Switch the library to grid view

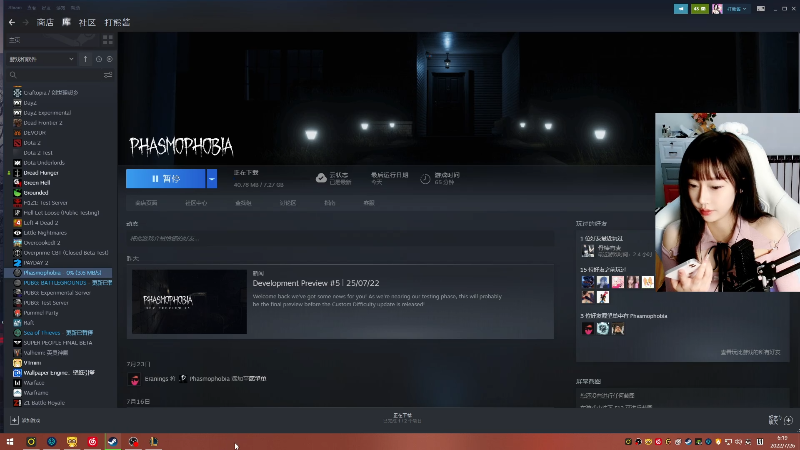point(108,39)
